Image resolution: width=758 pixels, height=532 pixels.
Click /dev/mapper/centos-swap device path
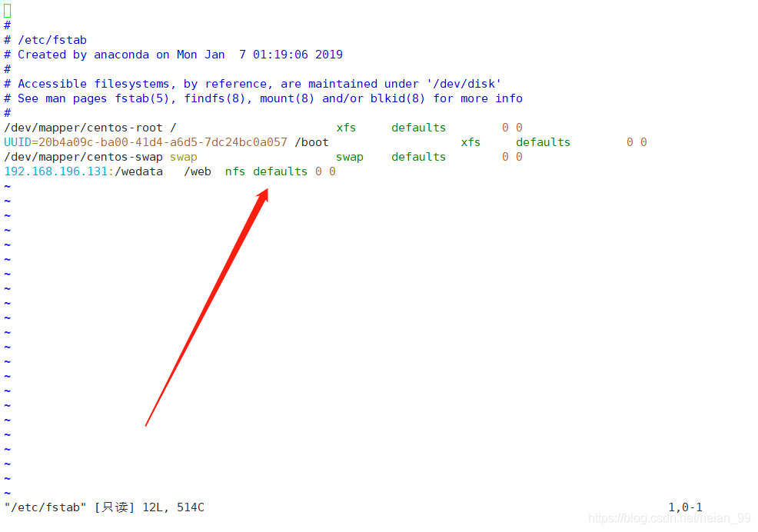(83, 157)
